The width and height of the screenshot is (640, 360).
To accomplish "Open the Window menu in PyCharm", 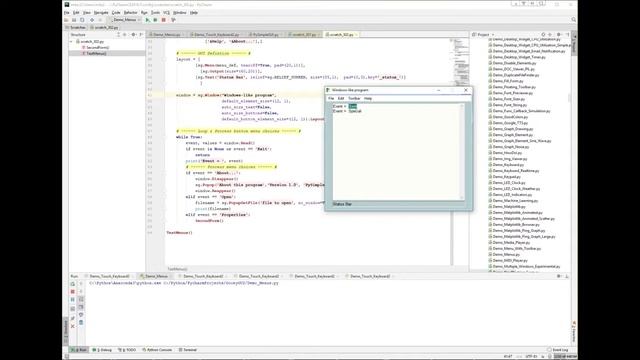I will 180,13.
